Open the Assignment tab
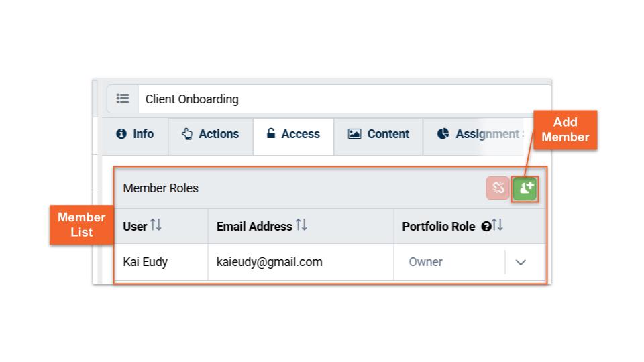Screen dimensions: 644x362 click(479, 134)
